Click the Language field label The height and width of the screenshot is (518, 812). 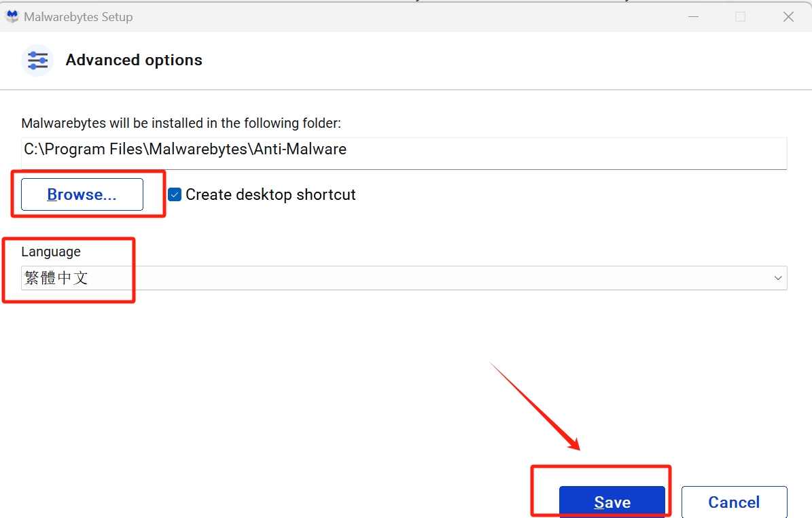click(x=51, y=252)
